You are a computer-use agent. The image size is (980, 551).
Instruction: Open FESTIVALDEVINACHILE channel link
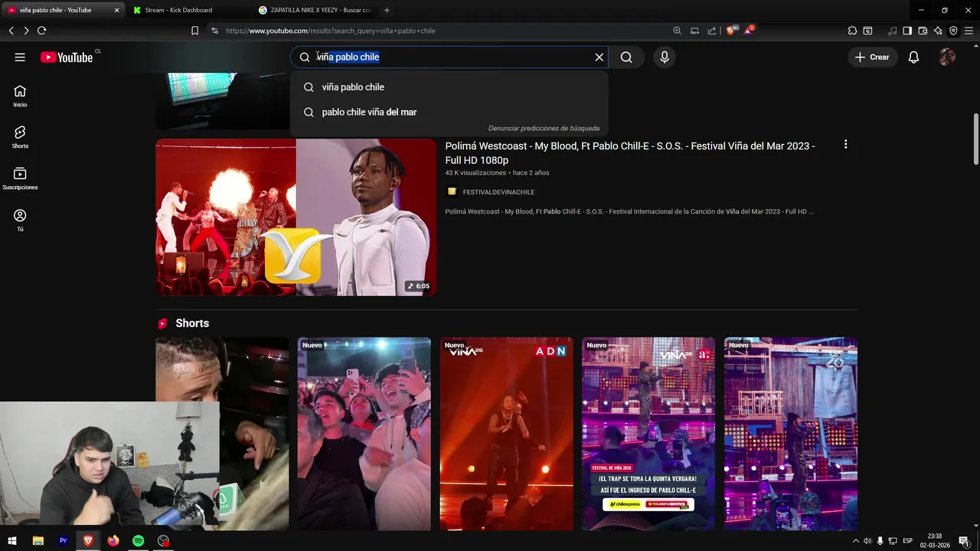point(498,192)
